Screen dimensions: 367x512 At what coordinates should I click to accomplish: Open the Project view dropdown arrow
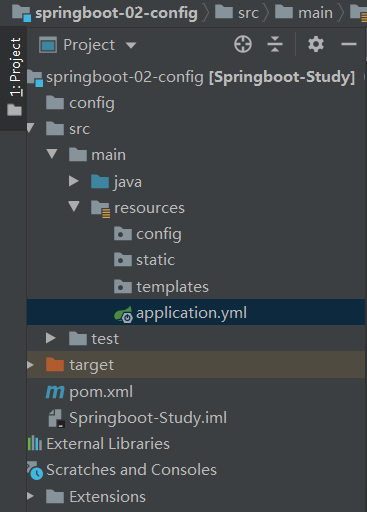(131, 45)
